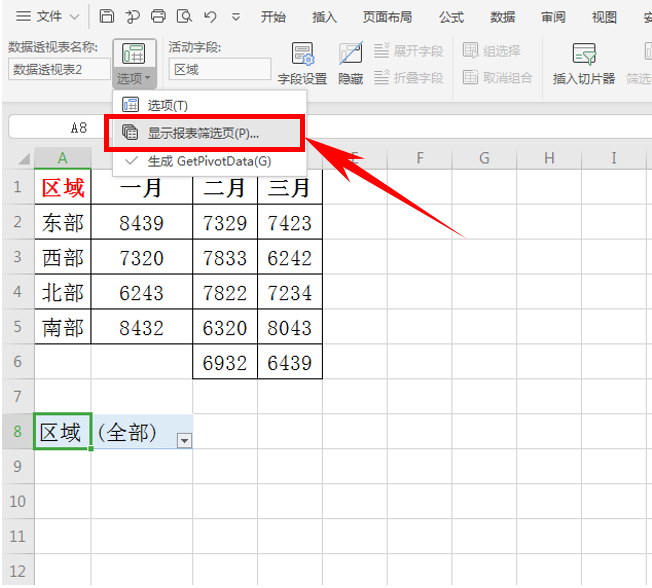This screenshot has width=652, height=588.
Task: Click pivot filter cell 区域 in row 8
Action: tap(63, 431)
